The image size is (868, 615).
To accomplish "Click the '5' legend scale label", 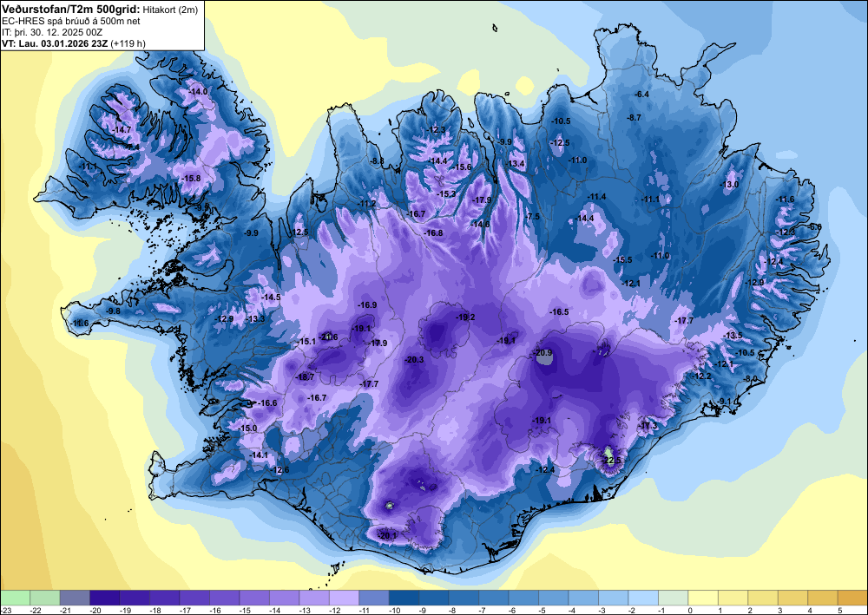I will point(839,610).
